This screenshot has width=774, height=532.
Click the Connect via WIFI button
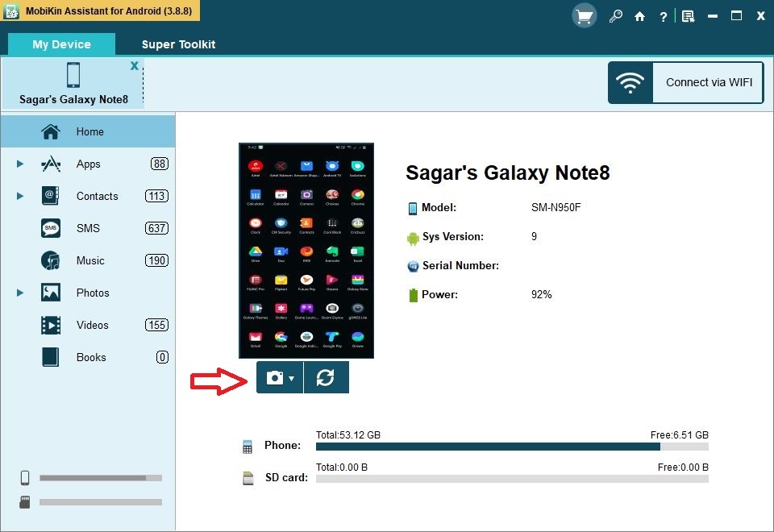tap(685, 82)
